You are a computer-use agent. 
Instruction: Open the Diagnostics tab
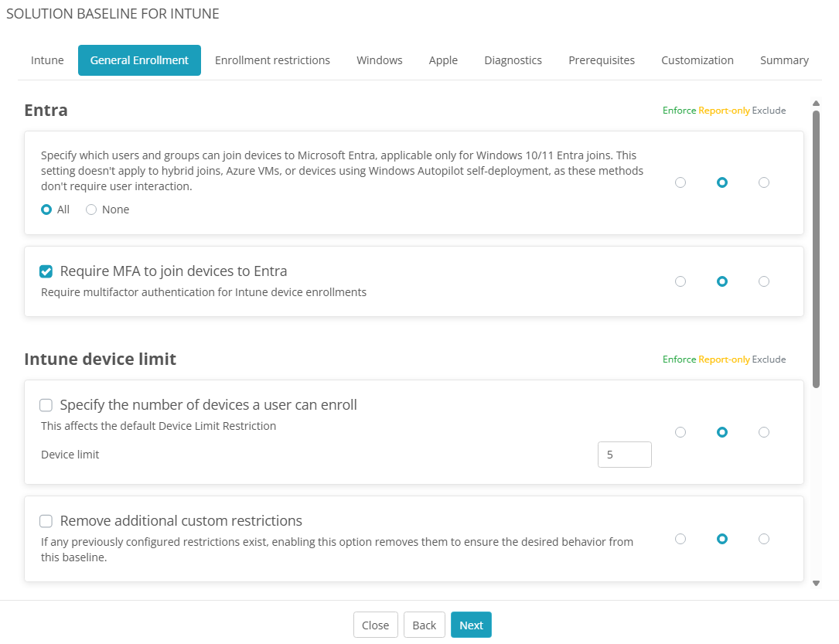pyautogui.click(x=513, y=60)
